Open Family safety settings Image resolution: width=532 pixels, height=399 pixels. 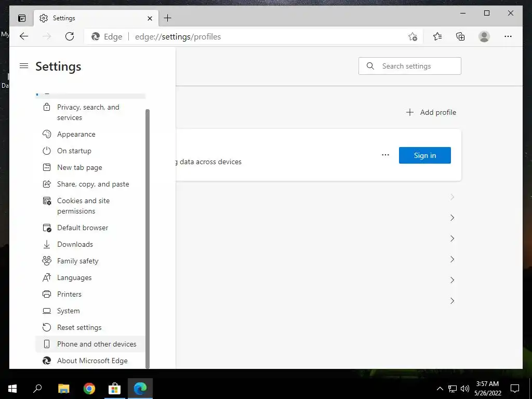(x=90, y=261)
